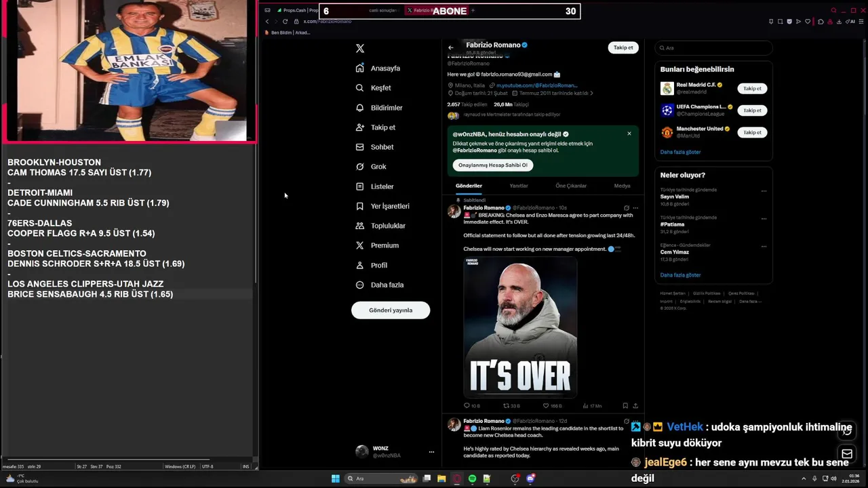Follow Fabrizio Romano with Takip et
This screenshot has height=488, width=868.
coord(623,47)
